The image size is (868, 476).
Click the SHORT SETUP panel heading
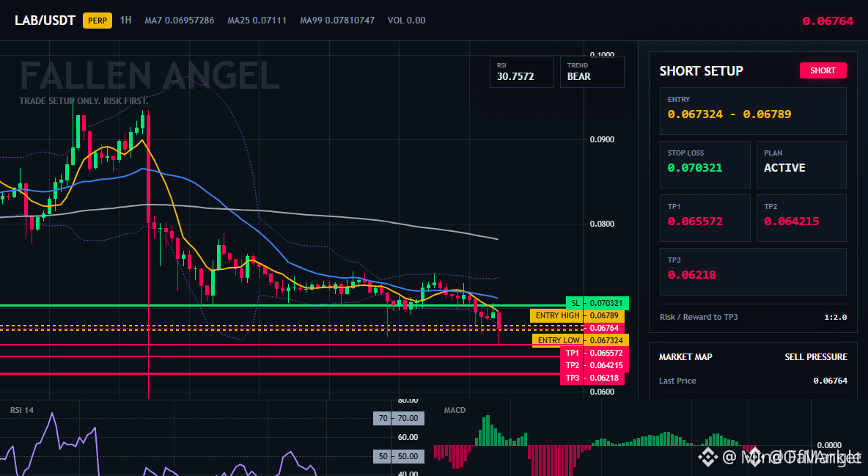pos(701,71)
